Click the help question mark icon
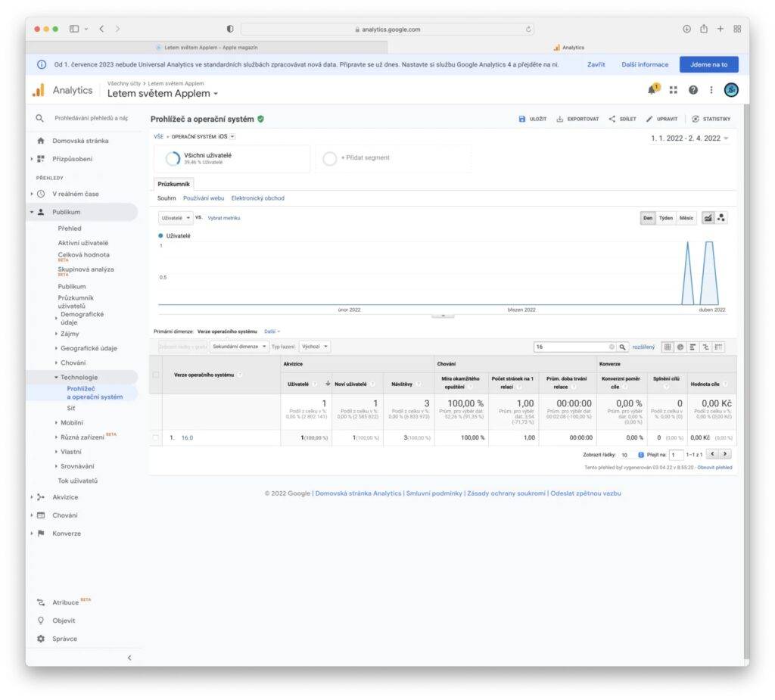 (x=693, y=90)
